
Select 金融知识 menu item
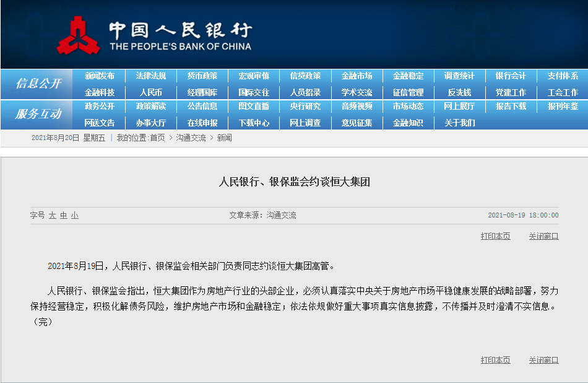pyautogui.click(x=408, y=123)
